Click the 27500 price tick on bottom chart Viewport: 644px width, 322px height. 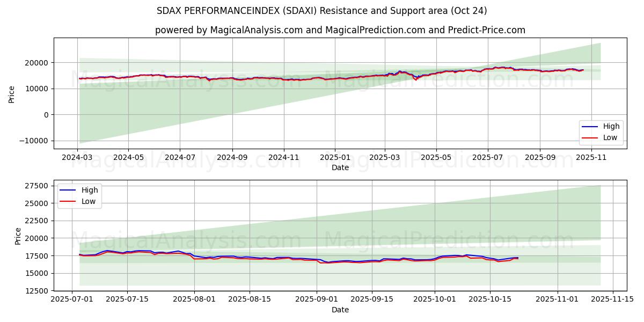37,186
